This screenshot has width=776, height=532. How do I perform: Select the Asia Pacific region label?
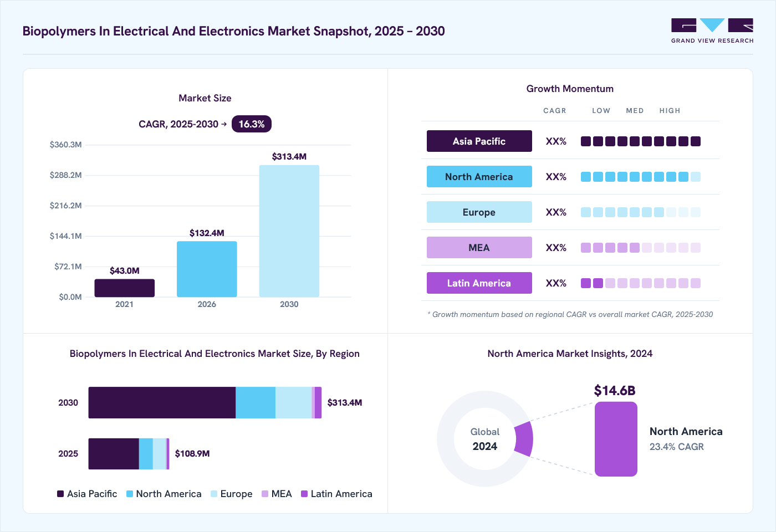pos(479,141)
